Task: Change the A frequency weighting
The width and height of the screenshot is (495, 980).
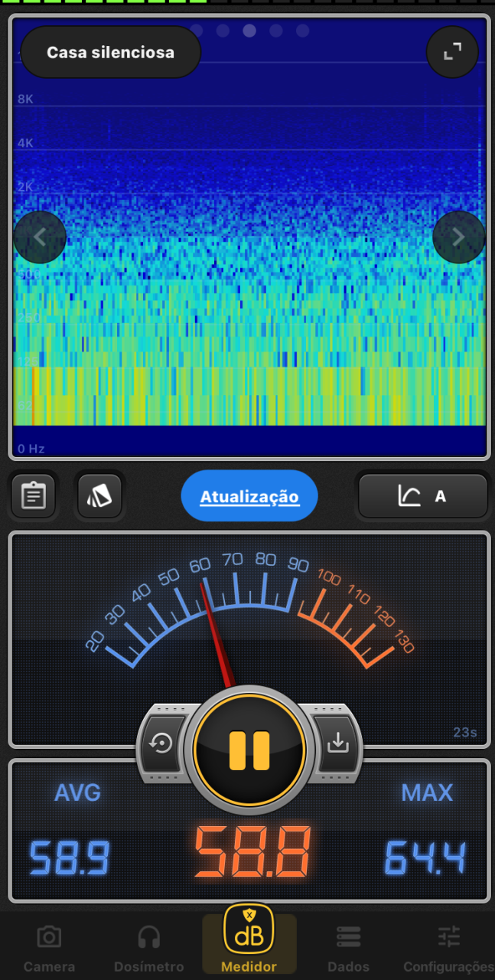Action: 422,496
